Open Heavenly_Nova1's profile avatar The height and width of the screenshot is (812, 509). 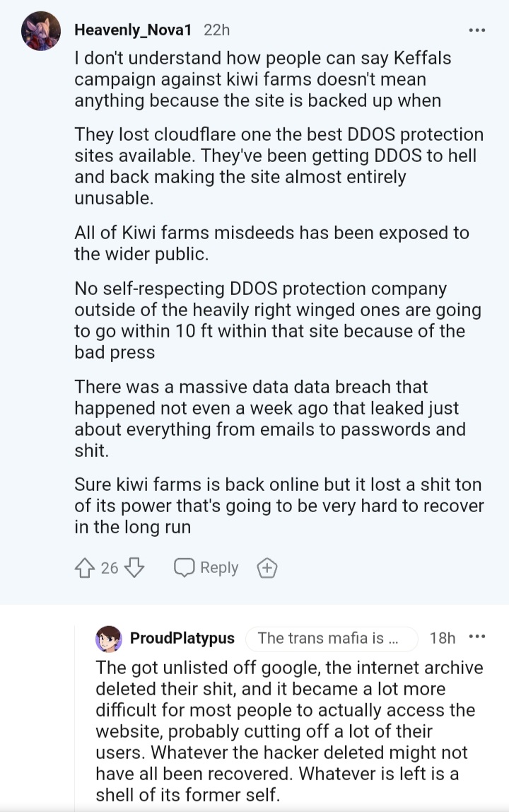click(x=41, y=30)
